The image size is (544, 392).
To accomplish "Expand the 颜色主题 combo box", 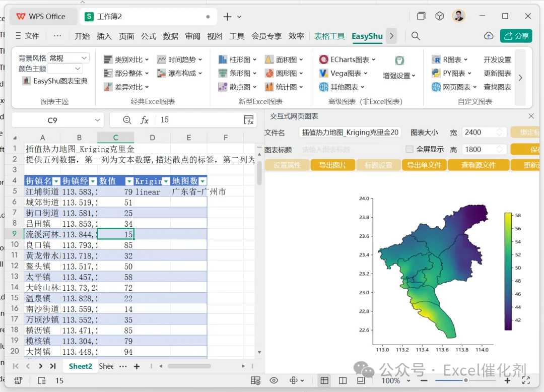I will [x=65, y=69].
